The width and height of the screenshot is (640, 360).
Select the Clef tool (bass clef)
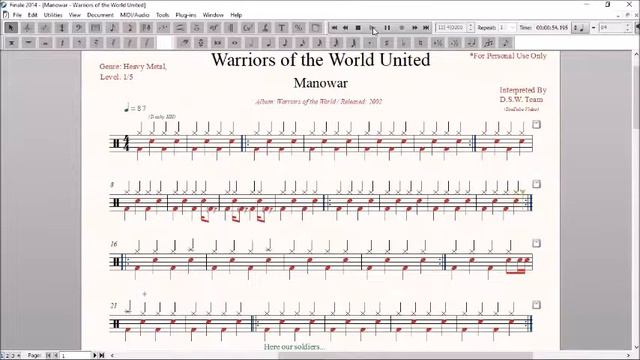(78, 28)
